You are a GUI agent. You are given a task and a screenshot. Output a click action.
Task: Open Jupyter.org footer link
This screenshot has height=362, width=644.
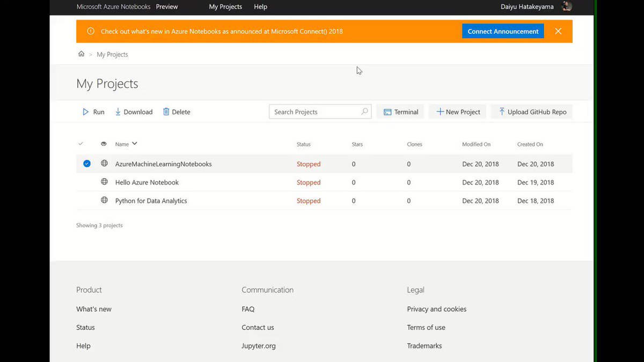[x=259, y=346]
